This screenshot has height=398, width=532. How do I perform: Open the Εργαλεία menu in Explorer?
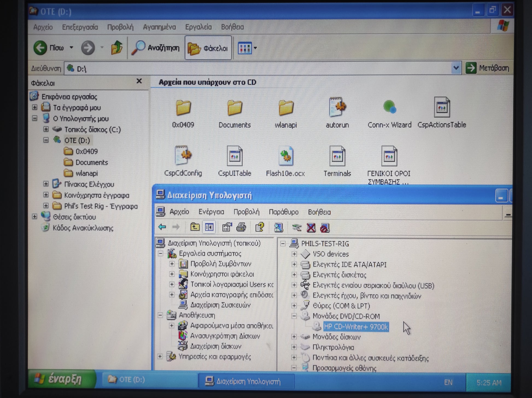[198, 27]
